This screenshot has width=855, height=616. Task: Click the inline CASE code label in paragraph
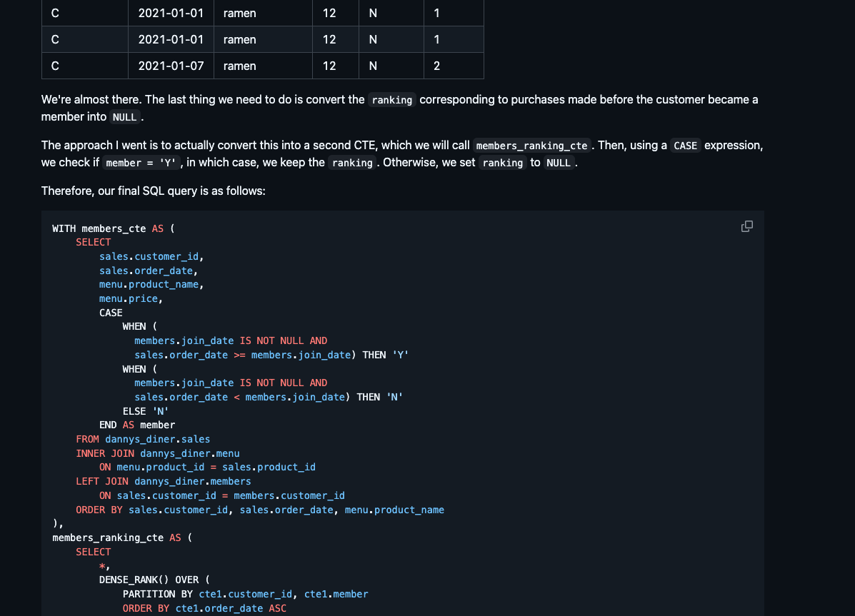[x=685, y=146]
